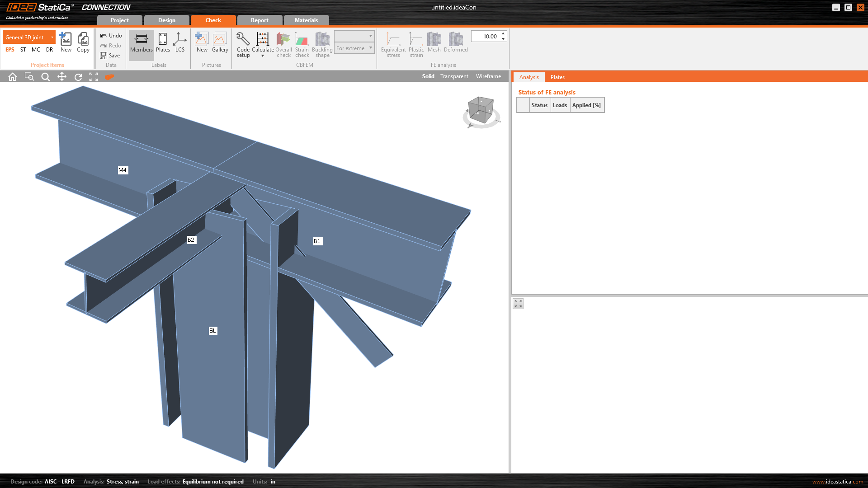Open the For extreme combo box
Screen dimensions: 868x488
[354, 48]
